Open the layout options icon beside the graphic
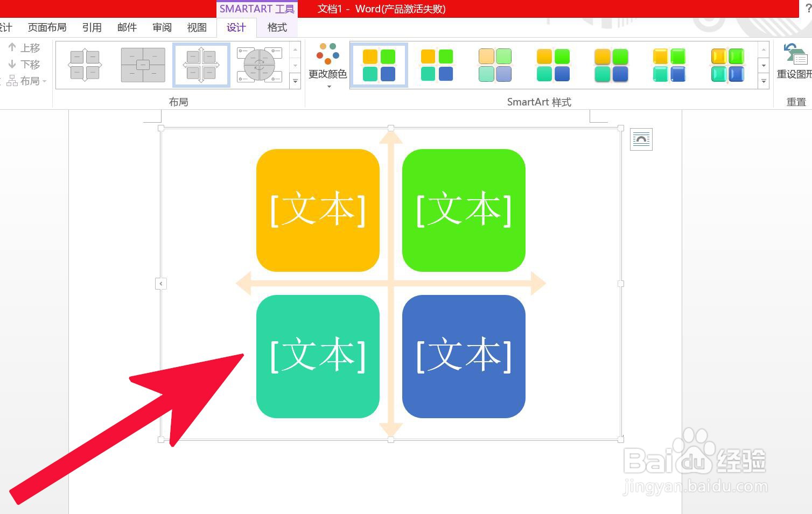Viewport: 812px width, 514px height. point(641,139)
